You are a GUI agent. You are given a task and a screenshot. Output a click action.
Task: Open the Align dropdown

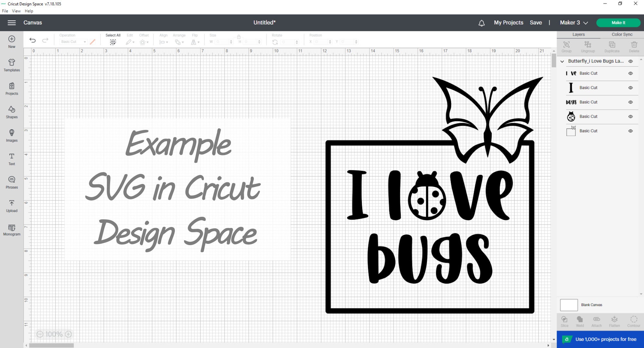coord(164,42)
